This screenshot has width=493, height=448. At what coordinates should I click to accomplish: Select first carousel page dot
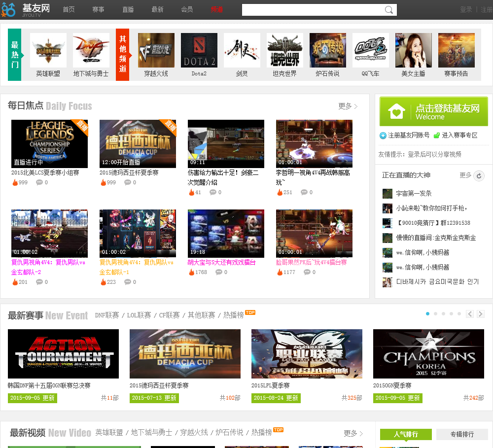coord(427,314)
